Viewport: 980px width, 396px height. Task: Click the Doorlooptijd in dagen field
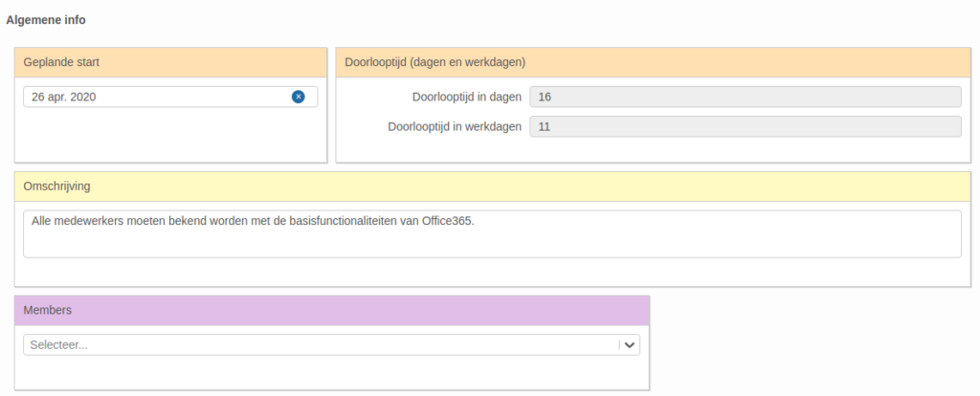click(746, 97)
